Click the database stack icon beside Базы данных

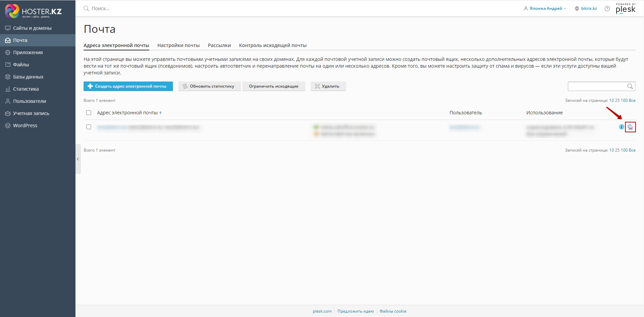pos(8,77)
